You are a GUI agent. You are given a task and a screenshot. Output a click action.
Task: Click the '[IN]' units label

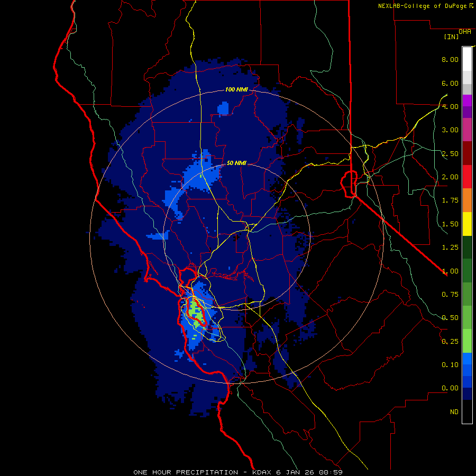[x=452, y=36]
